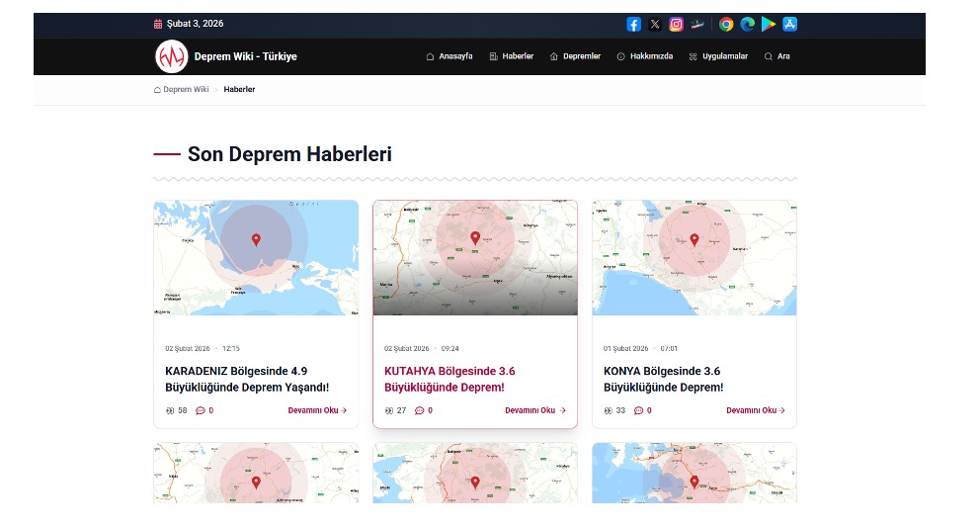Open the Facebook page icon
The image size is (980, 528).
pos(634,25)
